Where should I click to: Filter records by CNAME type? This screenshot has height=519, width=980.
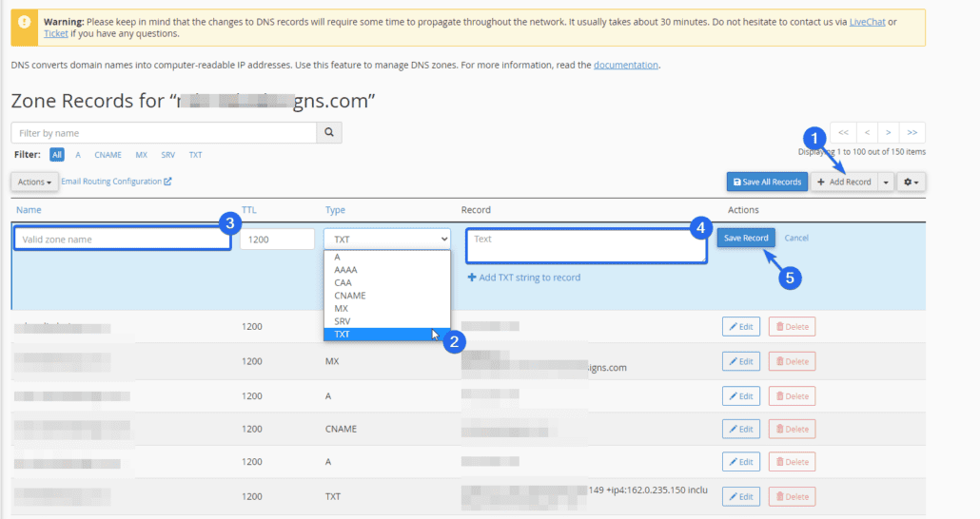coord(108,155)
